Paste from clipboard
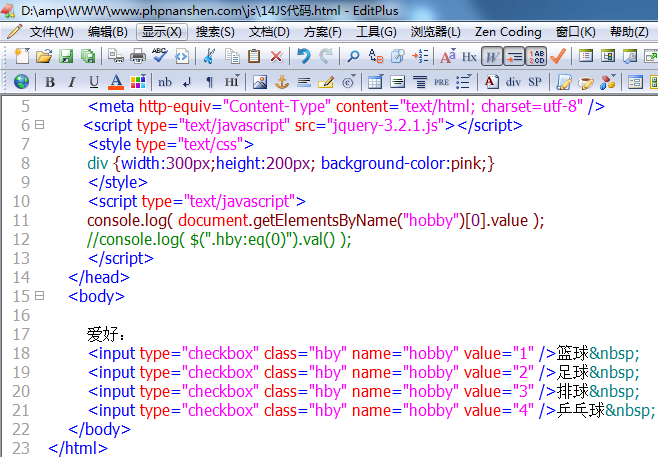 click(x=254, y=56)
